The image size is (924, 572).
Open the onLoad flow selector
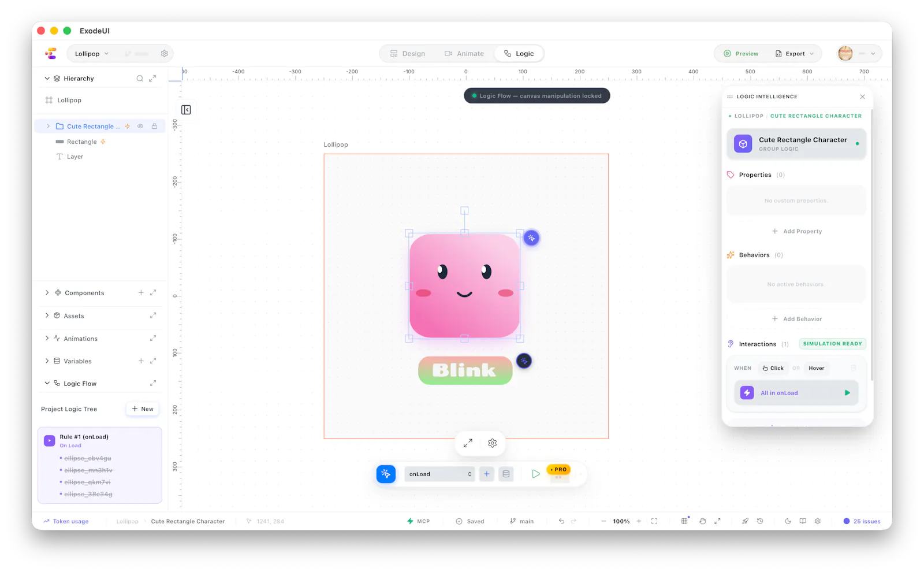440,474
